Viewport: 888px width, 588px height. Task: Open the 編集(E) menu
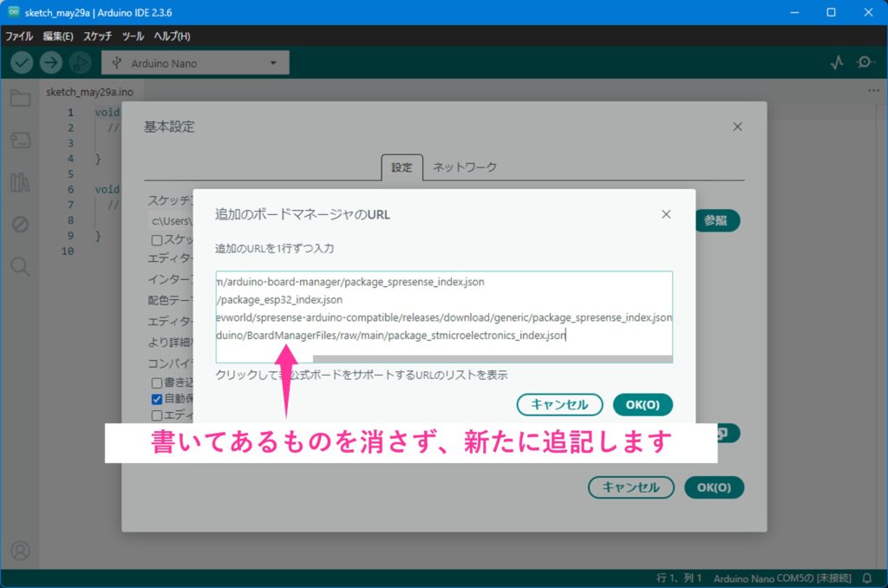pos(58,36)
